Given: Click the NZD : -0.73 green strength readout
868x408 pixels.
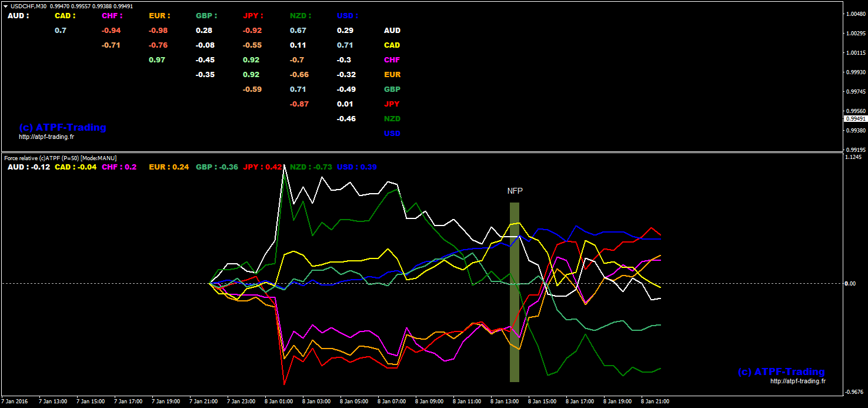Looking at the screenshot, I should (311, 167).
